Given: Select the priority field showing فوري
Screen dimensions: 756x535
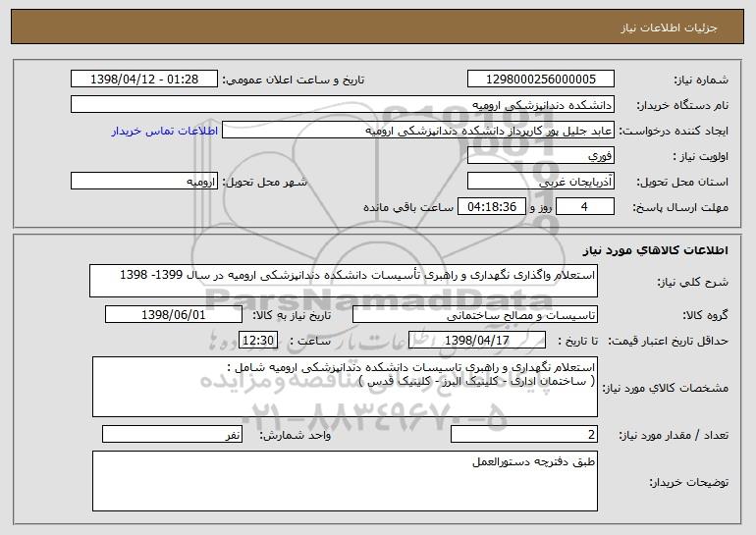Looking at the screenshot, I should coord(540,155).
